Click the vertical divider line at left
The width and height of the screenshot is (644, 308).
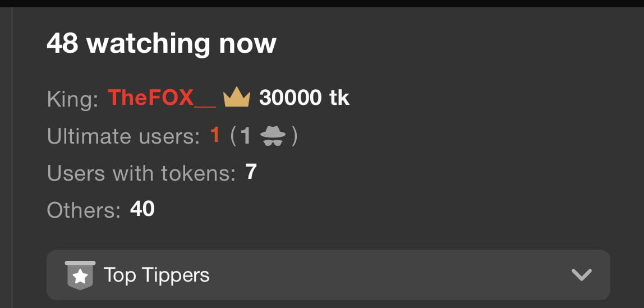(x=12, y=158)
